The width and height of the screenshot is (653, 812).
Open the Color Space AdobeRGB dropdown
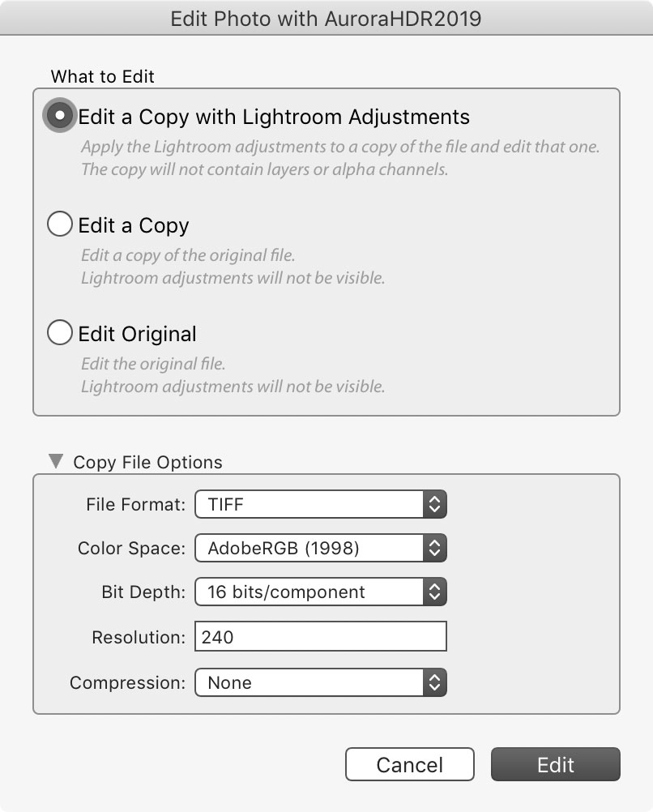(x=321, y=548)
